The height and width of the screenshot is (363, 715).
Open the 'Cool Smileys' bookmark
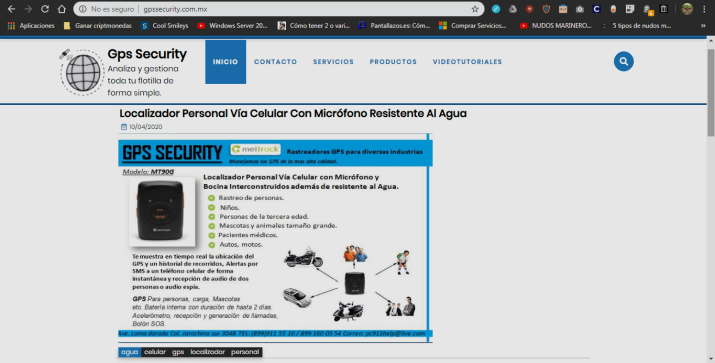tap(165, 26)
